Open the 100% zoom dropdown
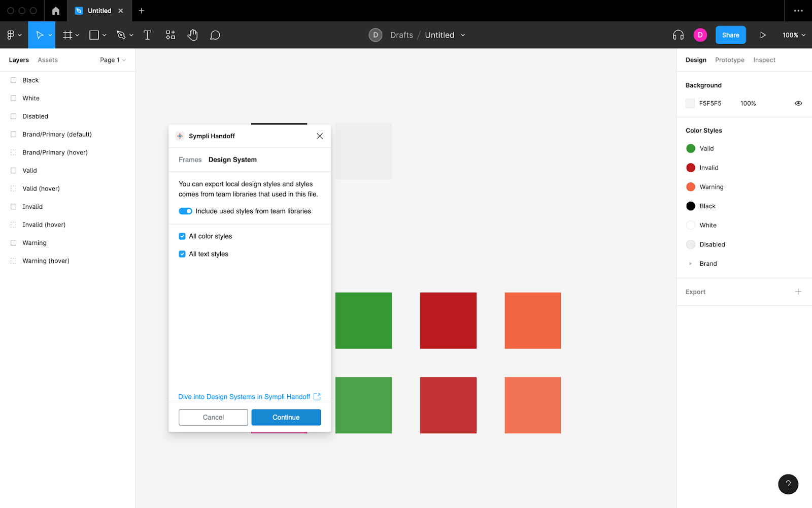The width and height of the screenshot is (812, 508). tap(794, 35)
